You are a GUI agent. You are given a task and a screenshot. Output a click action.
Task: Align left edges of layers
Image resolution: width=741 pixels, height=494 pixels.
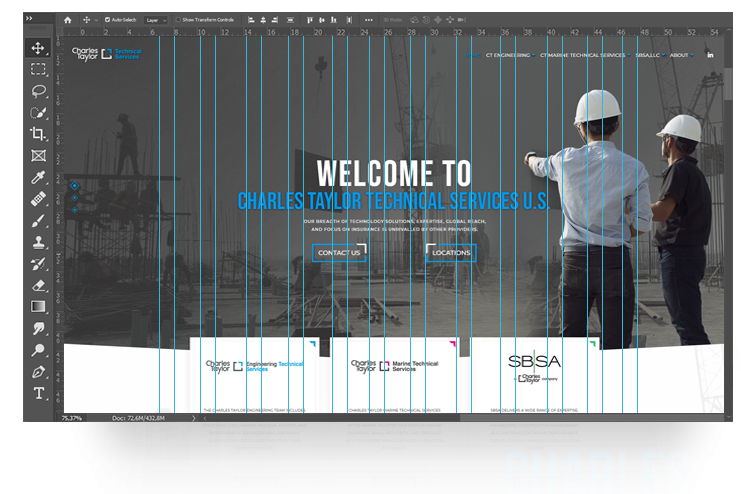click(x=251, y=20)
